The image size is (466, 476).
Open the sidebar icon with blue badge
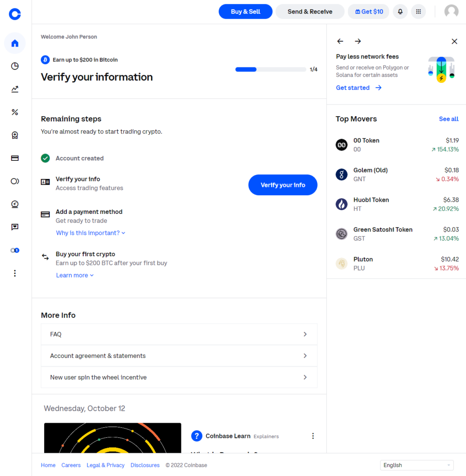pos(14,250)
